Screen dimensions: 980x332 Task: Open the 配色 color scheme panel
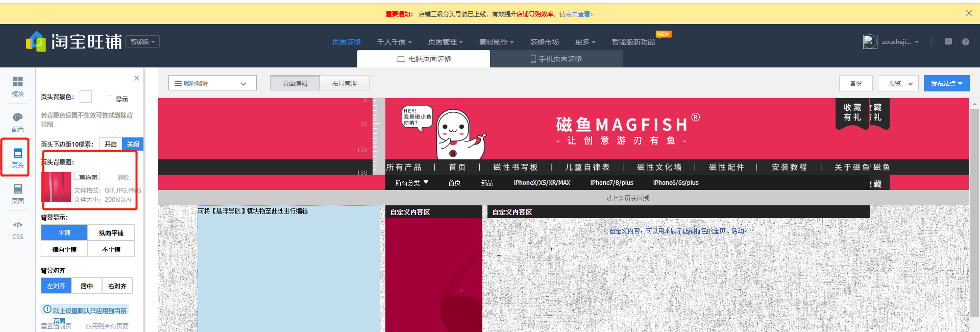pyautogui.click(x=18, y=123)
